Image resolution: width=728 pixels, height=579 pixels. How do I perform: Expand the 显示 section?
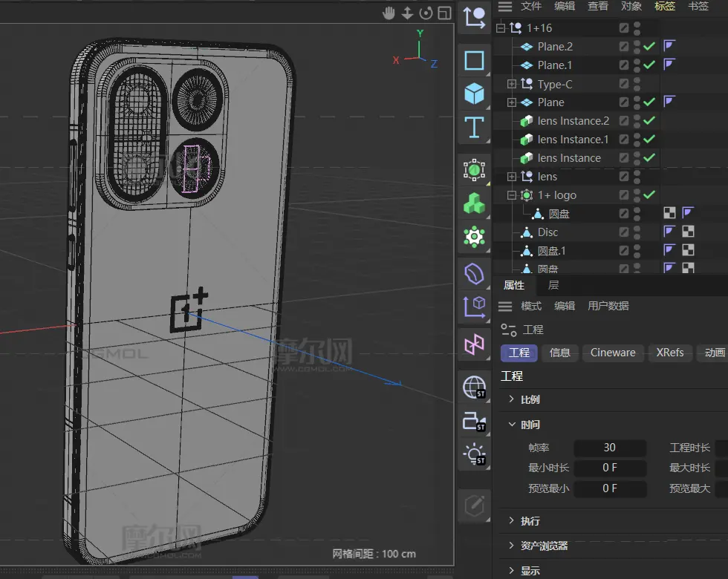click(512, 570)
